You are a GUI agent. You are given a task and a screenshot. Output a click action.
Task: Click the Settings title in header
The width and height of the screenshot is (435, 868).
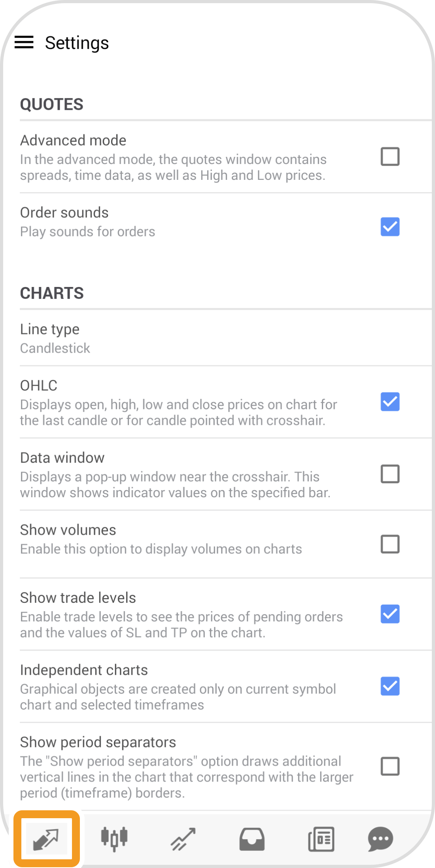[x=77, y=43]
